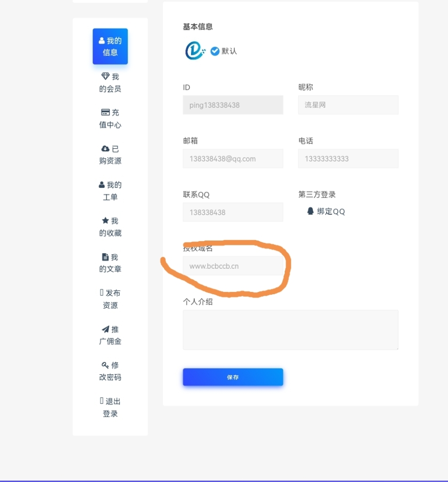Open 我的工单 from the sidebar

(110, 191)
